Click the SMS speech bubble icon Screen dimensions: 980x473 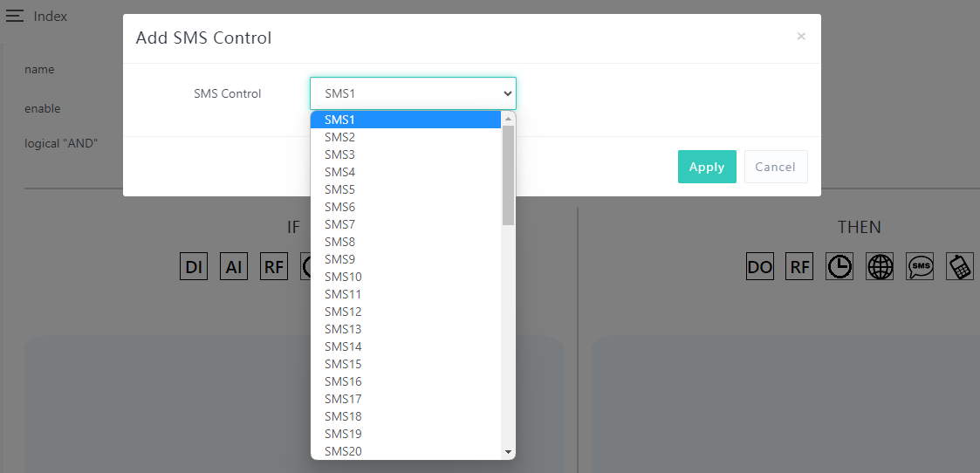pos(920,267)
